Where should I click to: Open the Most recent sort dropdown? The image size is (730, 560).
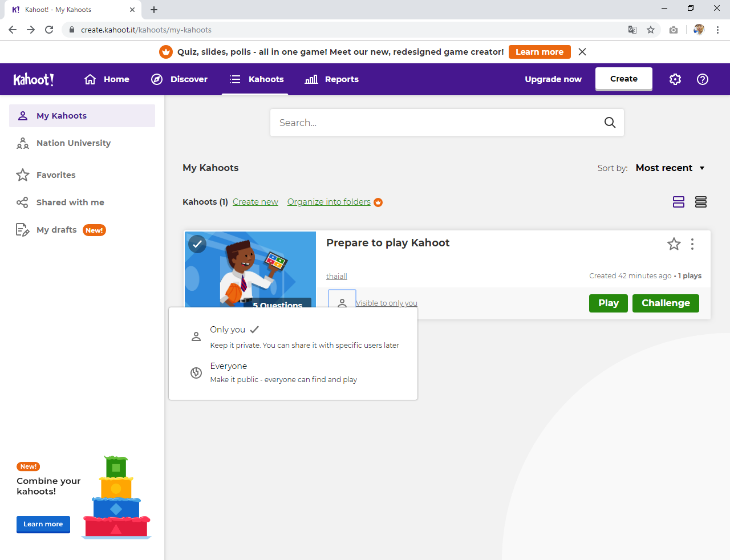click(x=670, y=168)
